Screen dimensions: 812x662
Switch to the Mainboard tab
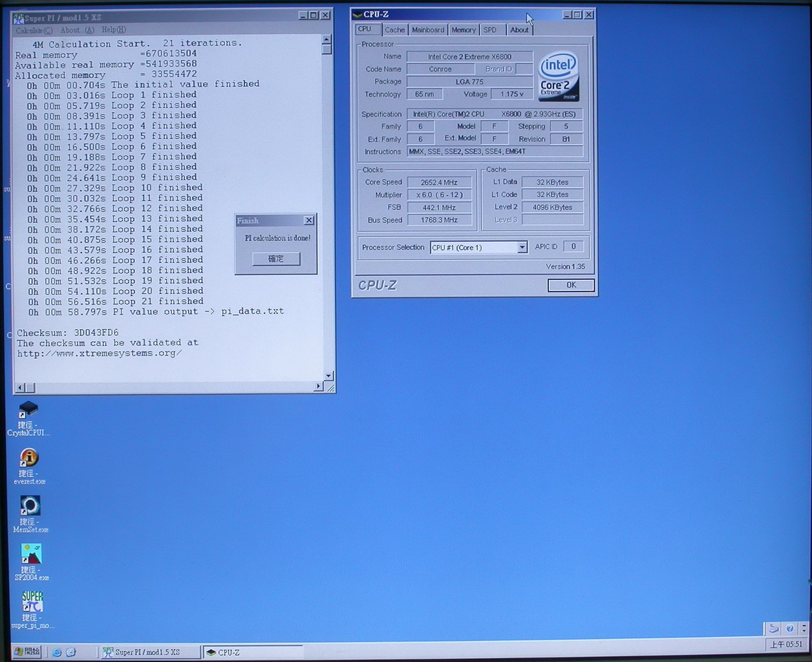point(428,30)
